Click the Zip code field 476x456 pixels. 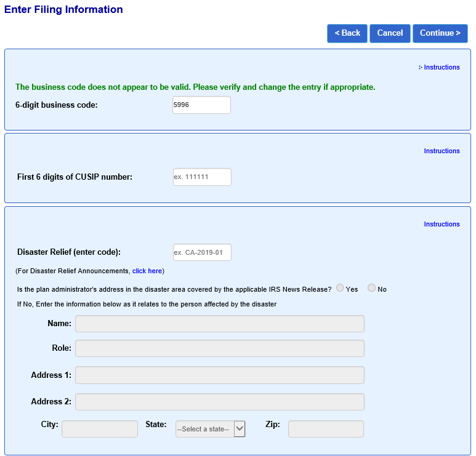point(326,429)
